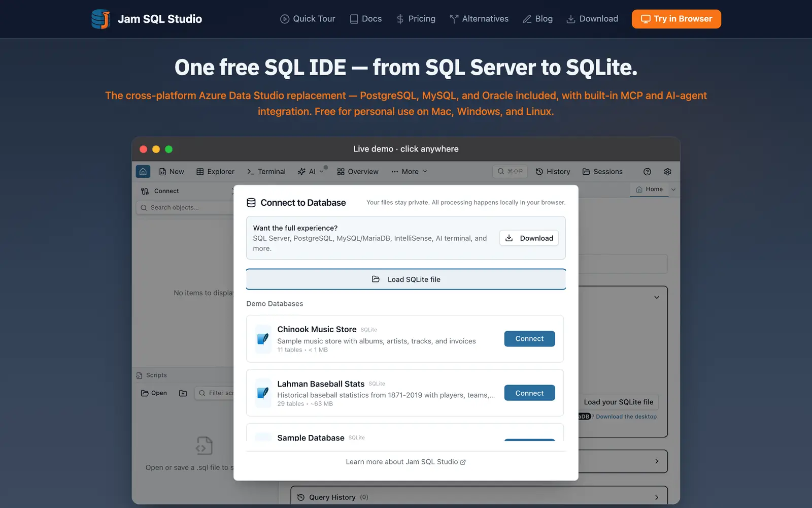
Task: Click Download button in full experience banner
Action: click(529, 238)
